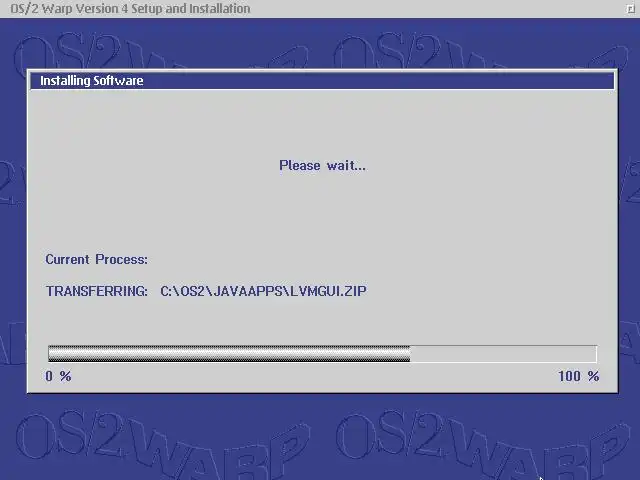Click the "TRANSFERRING:" label
The width and height of the screenshot is (640, 480).
click(97, 291)
